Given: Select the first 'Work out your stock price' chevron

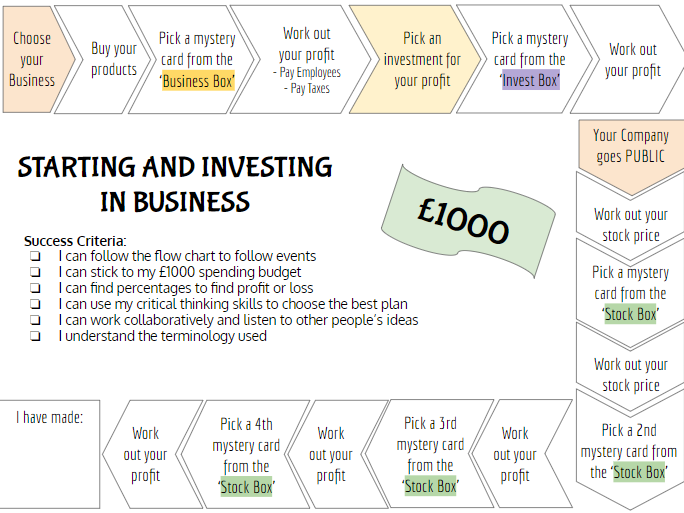Looking at the screenshot, I should click(631, 218).
